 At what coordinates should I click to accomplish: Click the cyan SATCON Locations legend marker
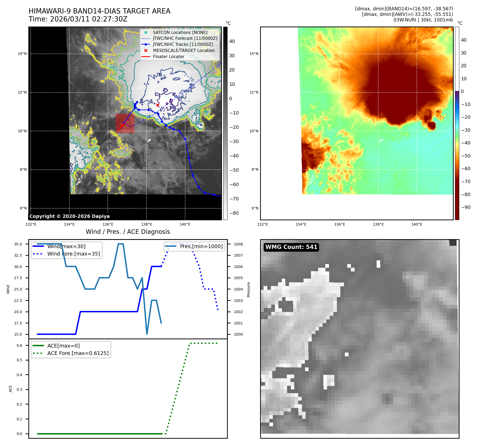coord(146,32)
